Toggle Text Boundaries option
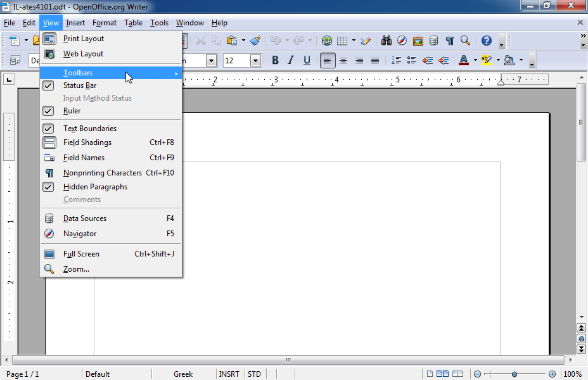This screenshot has height=380, width=588. [111, 129]
